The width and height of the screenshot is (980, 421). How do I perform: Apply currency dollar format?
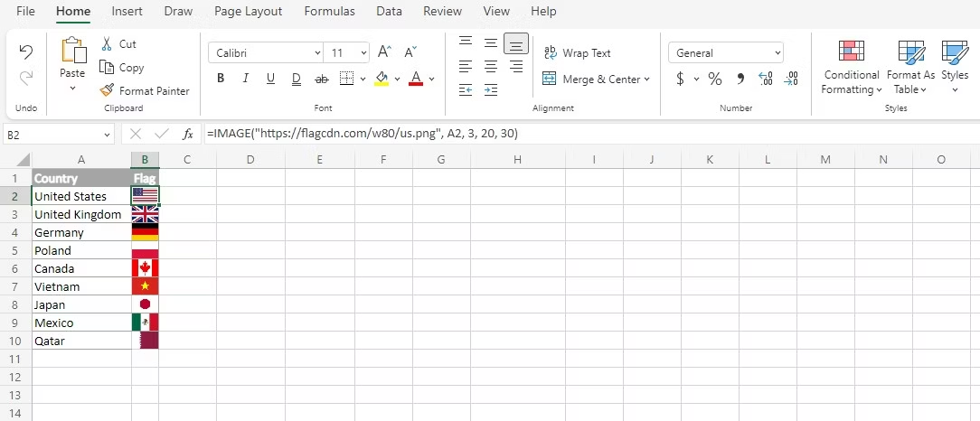(680, 80)
